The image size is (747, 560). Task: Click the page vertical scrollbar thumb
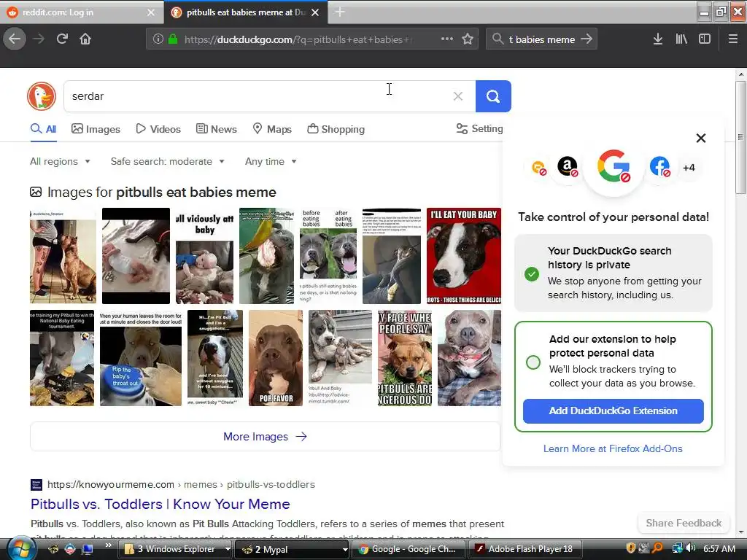(x=741, y=137)
